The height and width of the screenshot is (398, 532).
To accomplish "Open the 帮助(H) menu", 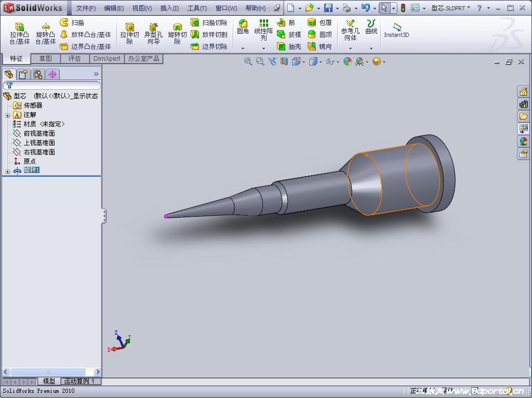I will tap(256, 8).
